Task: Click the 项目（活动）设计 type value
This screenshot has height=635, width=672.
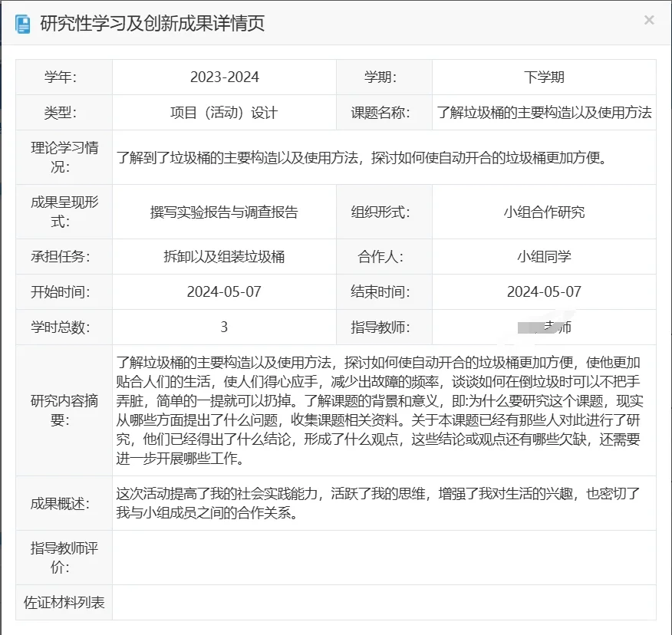Action: click(x=224, y=112)
